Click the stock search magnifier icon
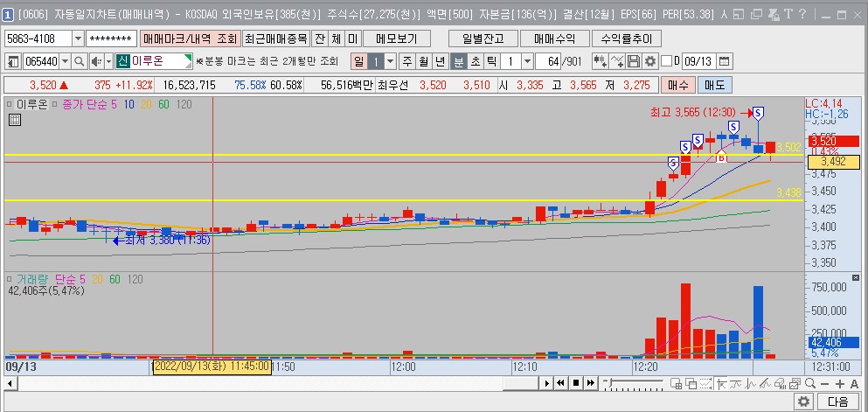The image size is (868, 412). pyautogui.click(x=79, y=61)
